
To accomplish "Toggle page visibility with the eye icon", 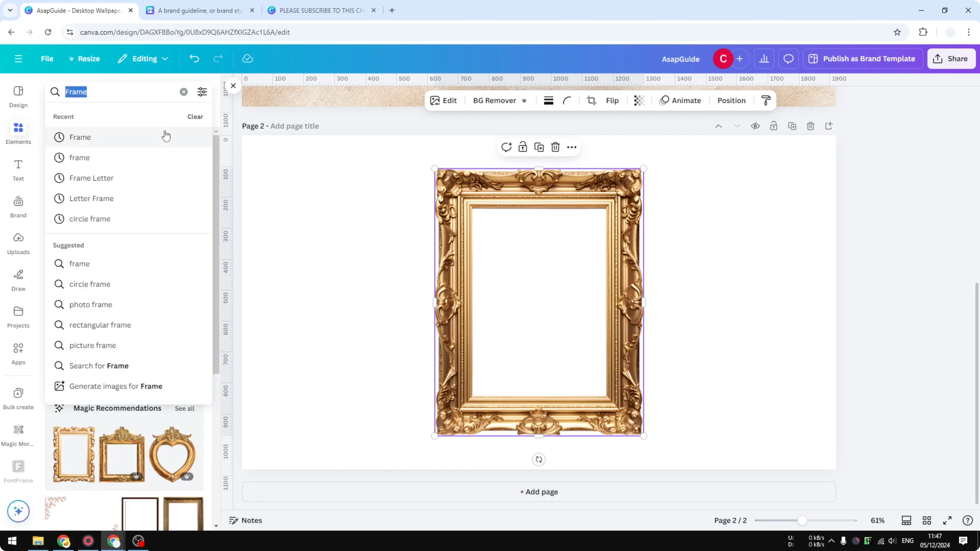I will coord(756,126).
